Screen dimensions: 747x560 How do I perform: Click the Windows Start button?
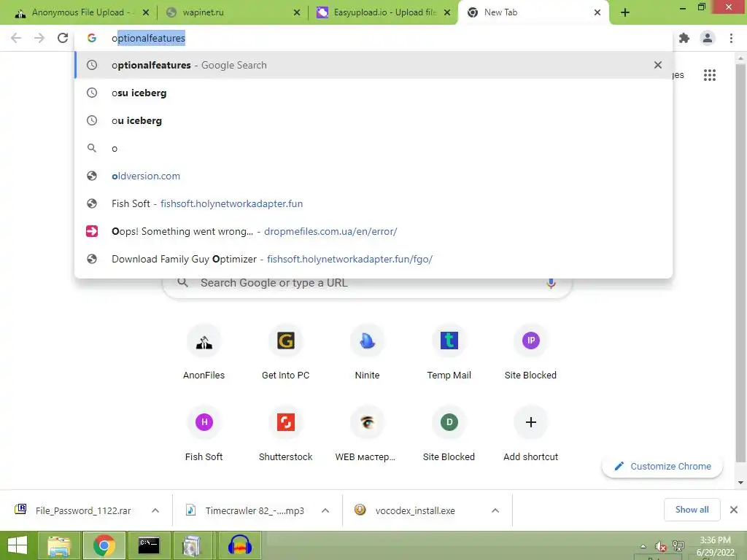[18, 545]
